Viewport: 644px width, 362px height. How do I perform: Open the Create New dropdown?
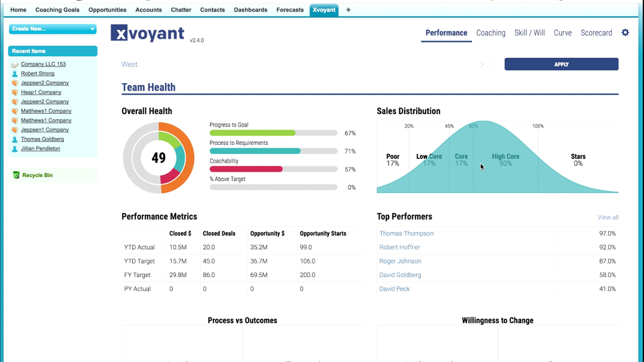pos(53,29)
